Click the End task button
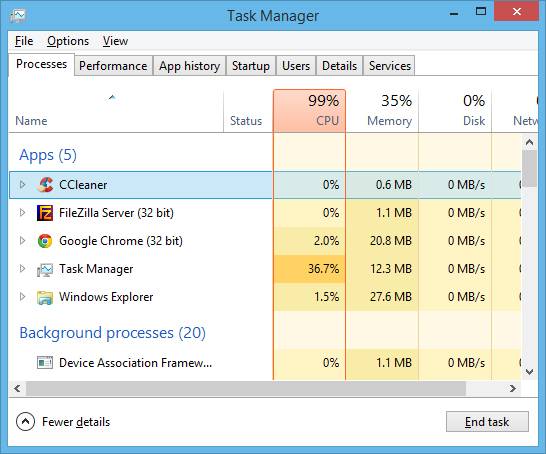The image size is (546, 454). pyautogui.click(x=487, y=422)
